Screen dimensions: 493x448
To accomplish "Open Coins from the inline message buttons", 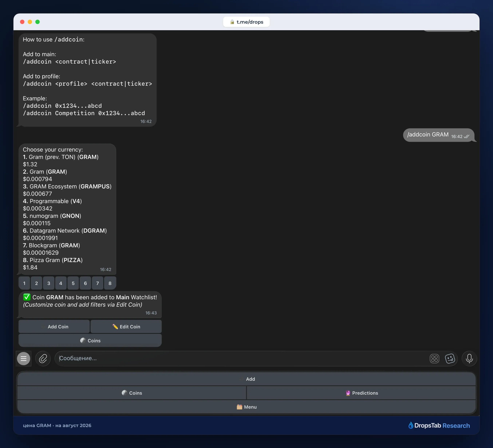I will (90, 340).
